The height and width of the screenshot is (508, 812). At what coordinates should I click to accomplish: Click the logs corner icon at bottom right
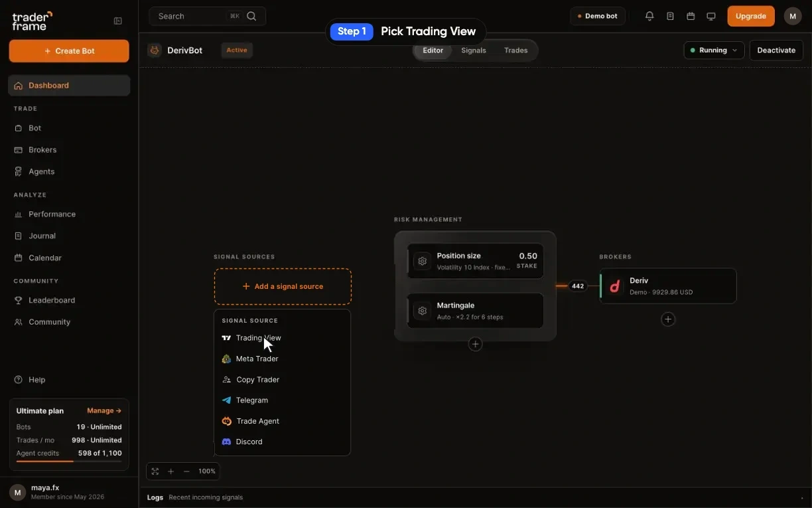(x=801, y=497)
